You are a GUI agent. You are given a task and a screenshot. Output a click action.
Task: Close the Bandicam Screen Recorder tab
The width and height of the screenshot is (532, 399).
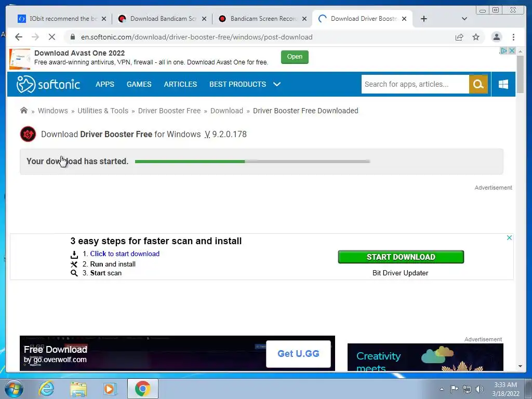[304, 19]
